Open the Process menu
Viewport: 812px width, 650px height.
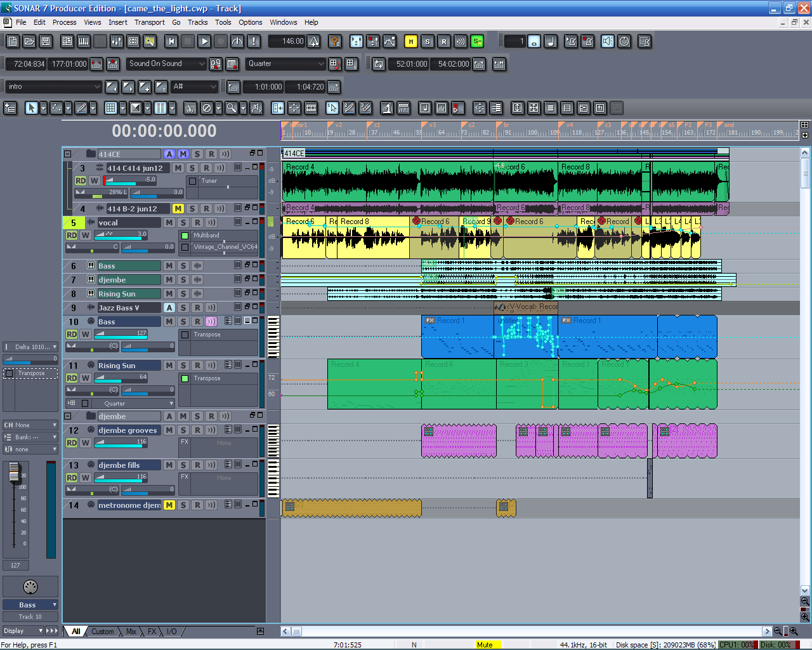pyautogui.click(x=65, y=22)
